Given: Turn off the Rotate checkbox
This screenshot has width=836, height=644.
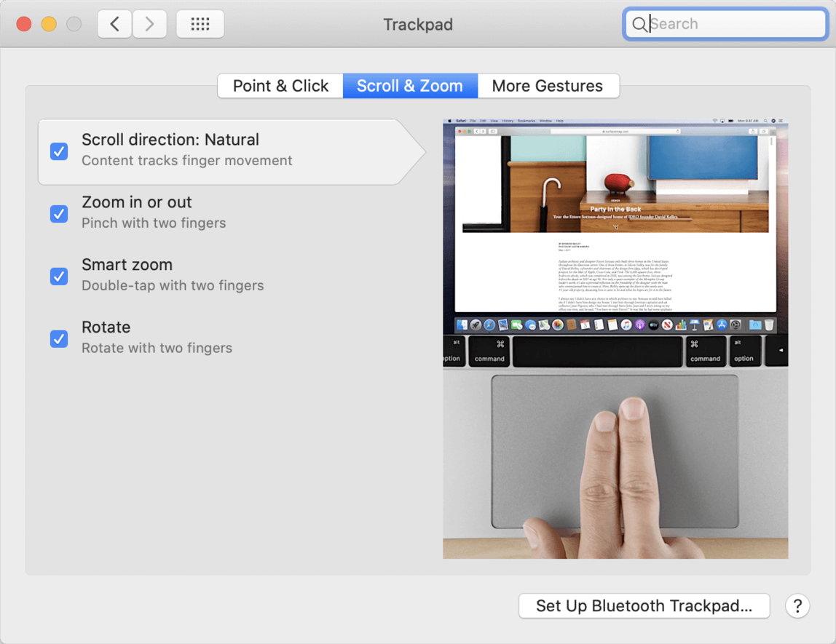Looking at the screenshot, I should (59, 339).
